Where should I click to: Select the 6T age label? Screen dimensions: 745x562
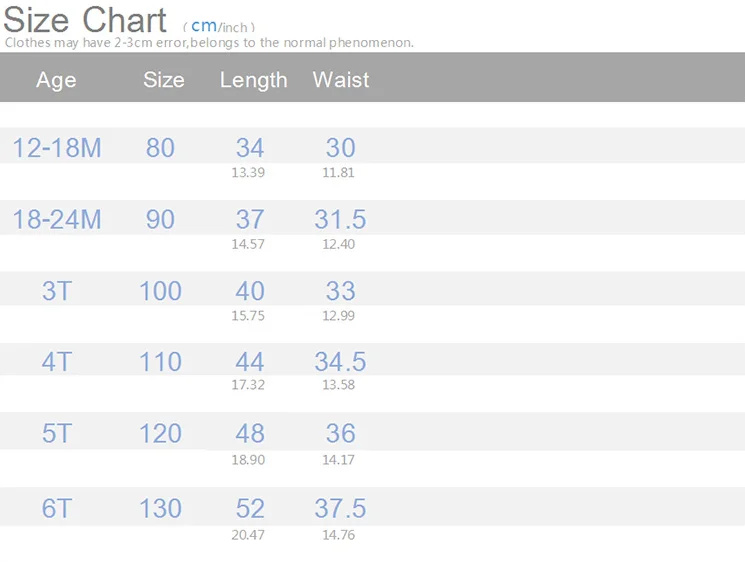(x=57, y=508)
